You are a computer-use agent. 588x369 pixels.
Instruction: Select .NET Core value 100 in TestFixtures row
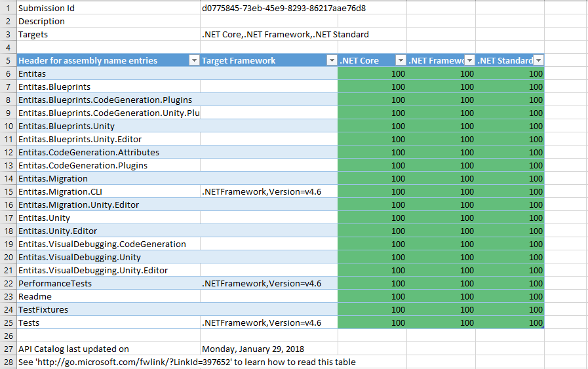[x=372, y=310]
